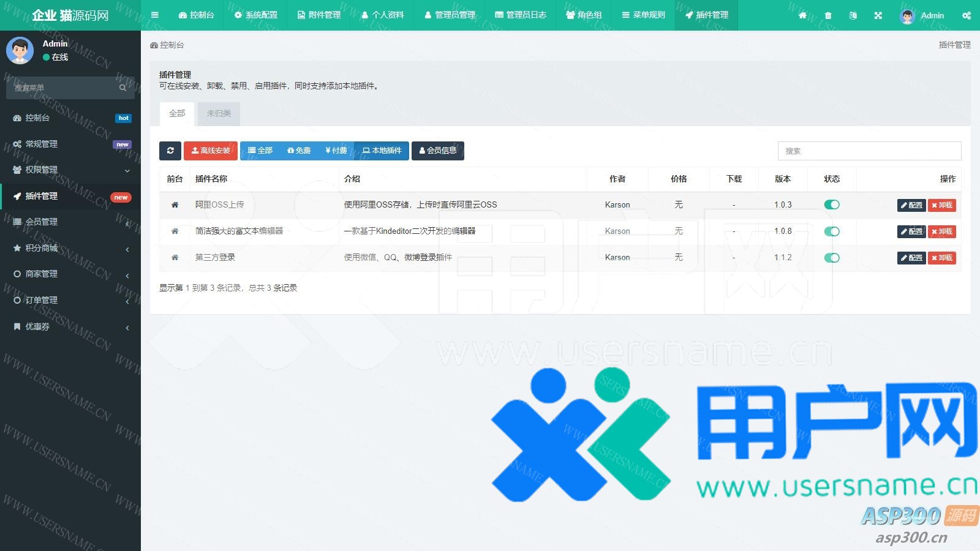Open the 管理员日志 top tab
This screenshot has width=980, height=551.
(x=521, y=15)
